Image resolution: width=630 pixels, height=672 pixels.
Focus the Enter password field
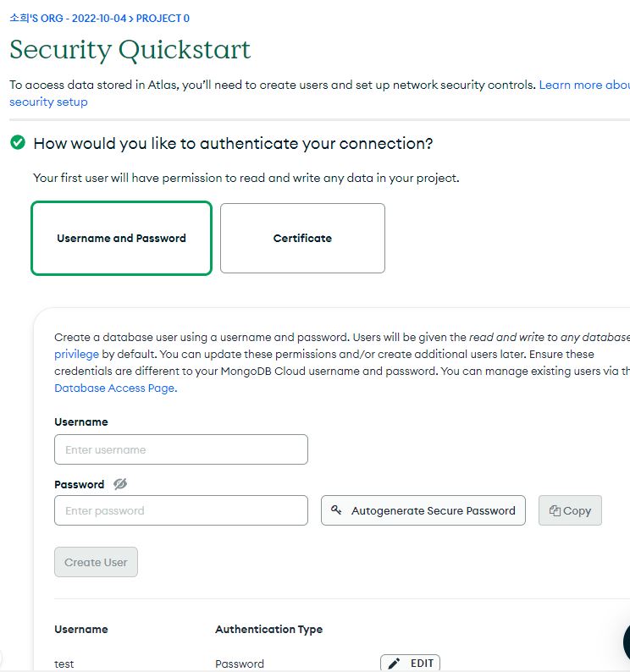tap(180, 510)
